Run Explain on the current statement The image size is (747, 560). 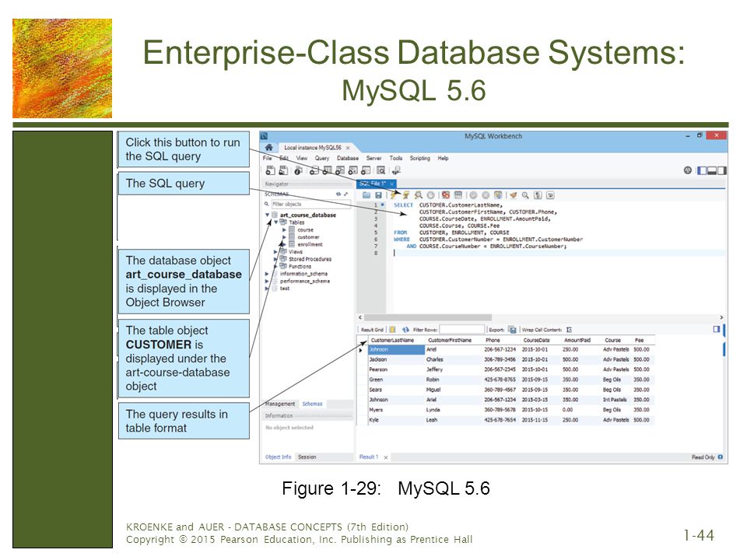[x=419, y=195]
